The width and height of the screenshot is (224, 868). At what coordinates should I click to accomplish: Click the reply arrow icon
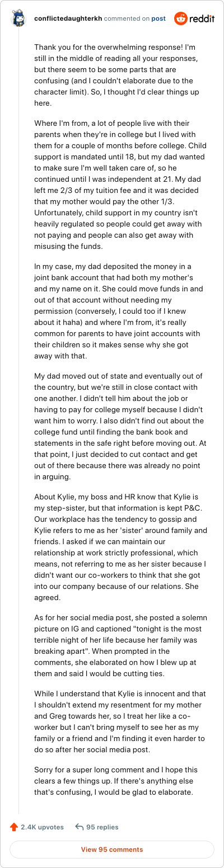click(x=79, y=827)
